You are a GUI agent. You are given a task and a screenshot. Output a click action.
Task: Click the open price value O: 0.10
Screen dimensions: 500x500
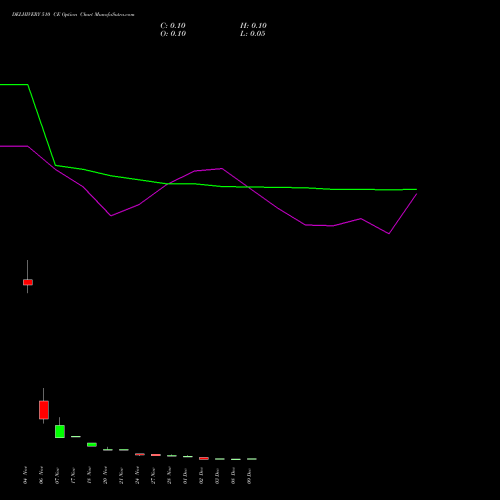(x=173, y=34)
